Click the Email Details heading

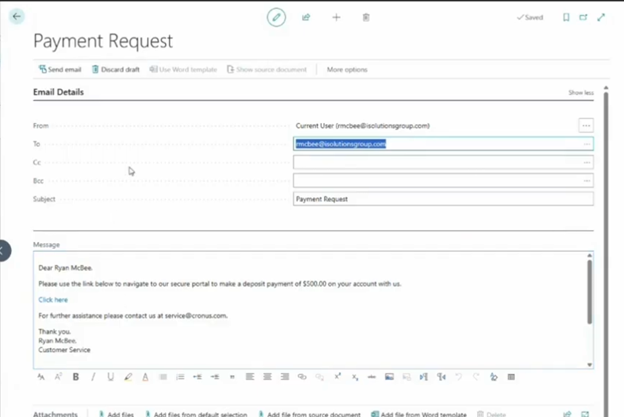coord(58,92)
